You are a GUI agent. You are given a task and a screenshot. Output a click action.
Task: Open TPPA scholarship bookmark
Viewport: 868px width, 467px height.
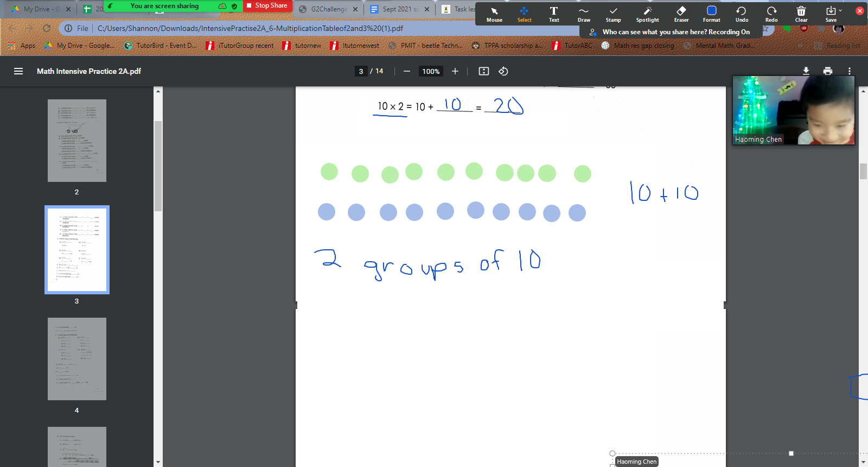click(x=507, y=46)
